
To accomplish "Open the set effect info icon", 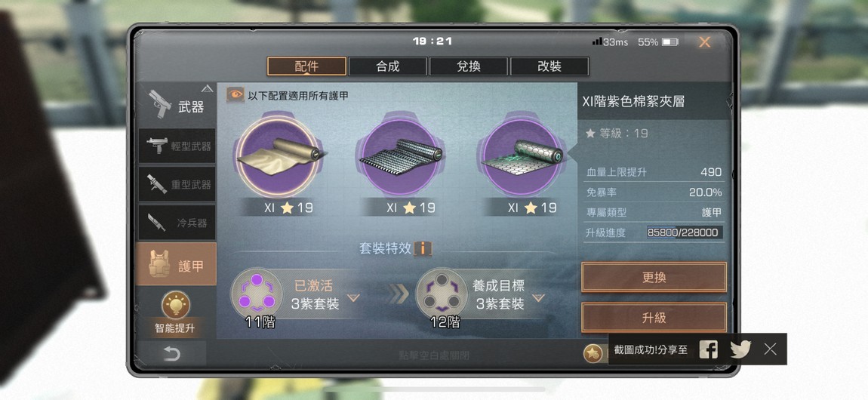I will (x=423, y=248).
